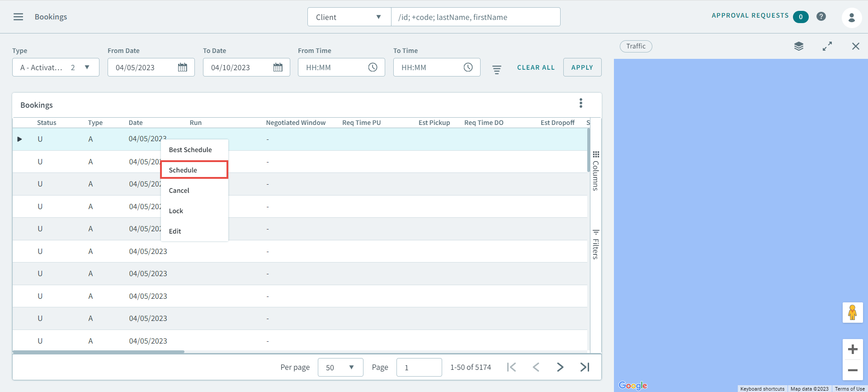Viewport: 868px width, 392px height.
Task: Open the map layers icon
Action: [799, 46]
